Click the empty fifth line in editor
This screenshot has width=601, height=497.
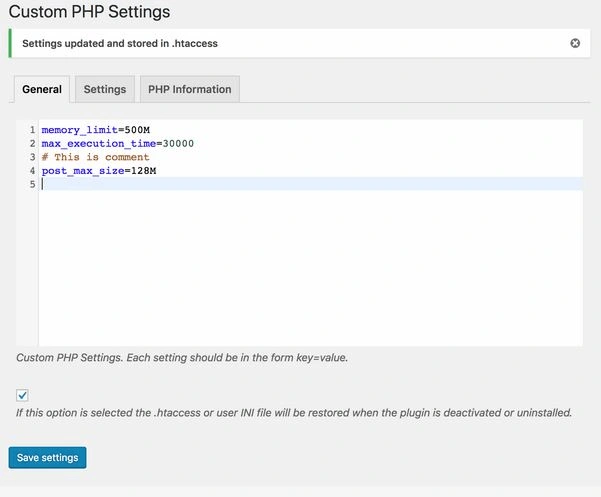pyautogui.click(x=300, y=184)
